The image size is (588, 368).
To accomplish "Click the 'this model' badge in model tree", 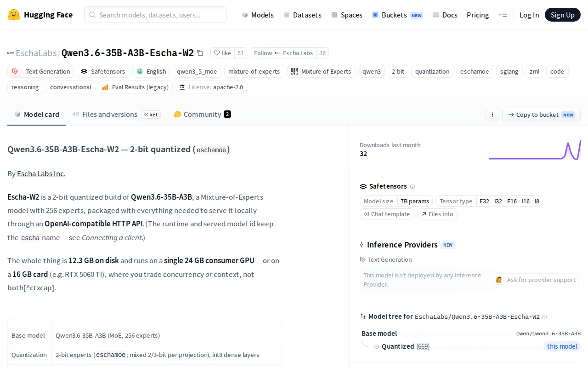I will (x=562, y=346).
